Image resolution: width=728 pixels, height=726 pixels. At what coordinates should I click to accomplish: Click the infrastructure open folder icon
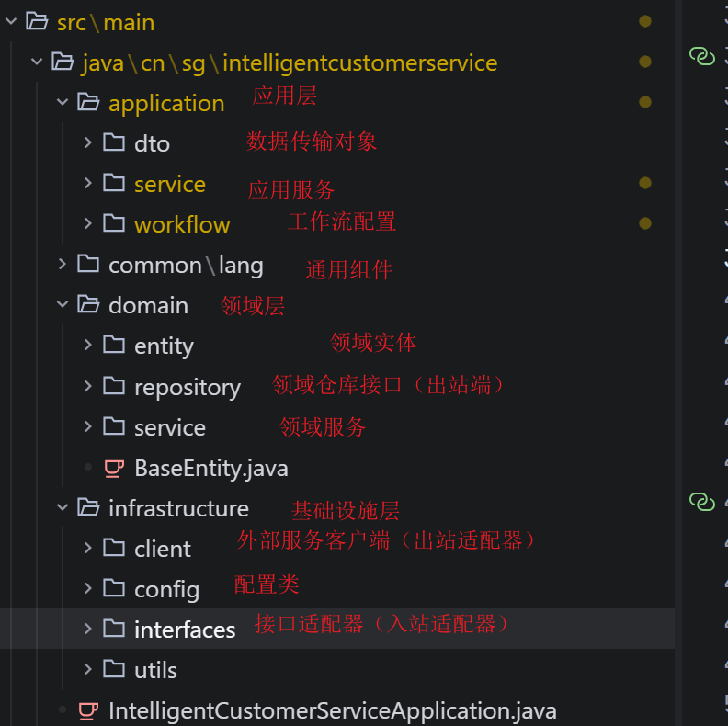88,507
